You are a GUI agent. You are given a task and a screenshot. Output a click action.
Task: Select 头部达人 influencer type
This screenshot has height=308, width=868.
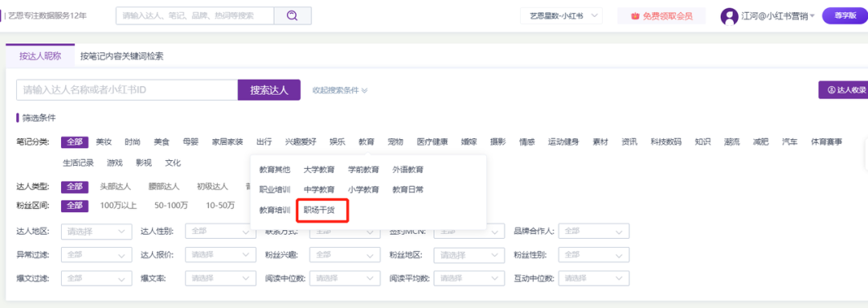tap(115, 186)
